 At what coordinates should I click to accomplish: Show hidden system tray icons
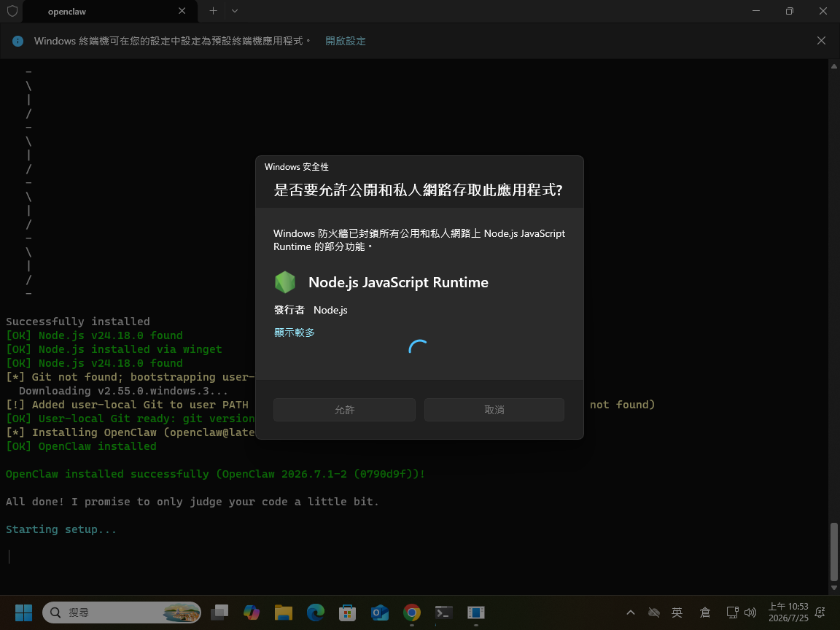click(x=631, y=612)
